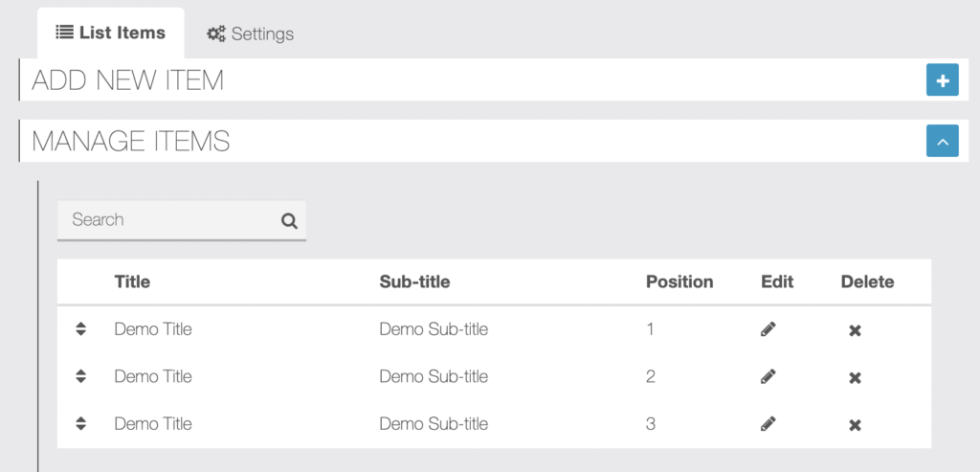Click the Position column header
This screenshot has width=980, height=472.
coord(679,281)
